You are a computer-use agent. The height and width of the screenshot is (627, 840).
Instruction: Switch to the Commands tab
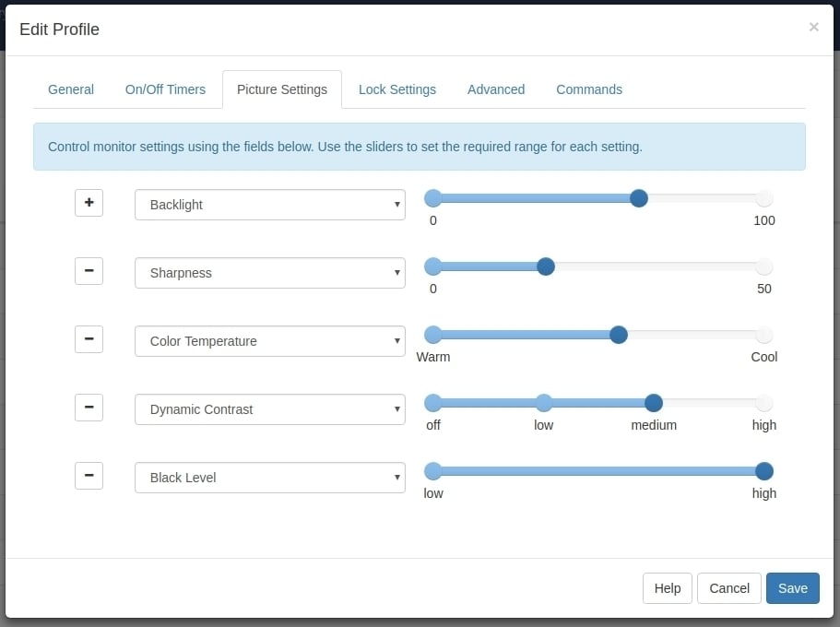click(x=589, y=89)
